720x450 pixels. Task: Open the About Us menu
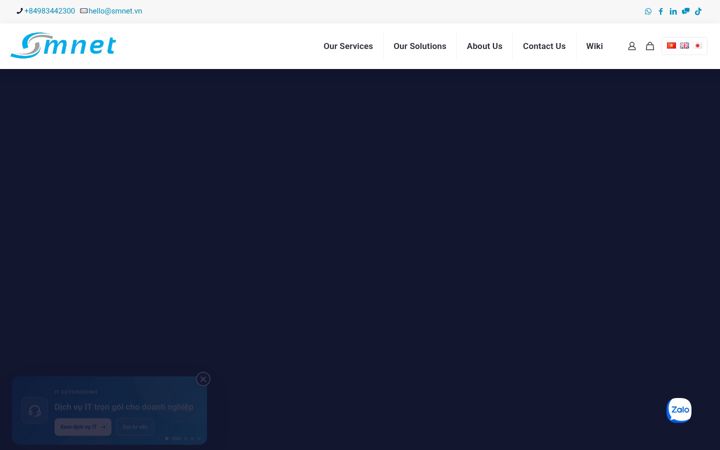coord(484,46)
